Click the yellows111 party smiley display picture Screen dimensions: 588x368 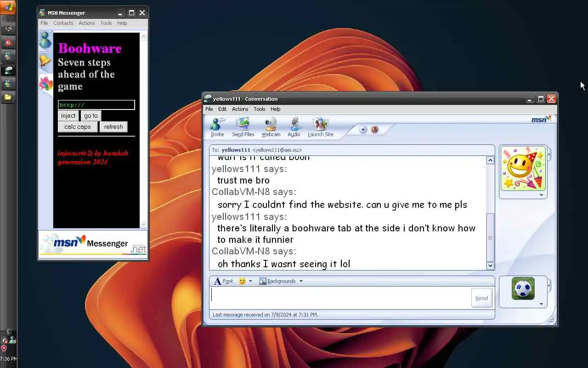click(x=523, y=168)
